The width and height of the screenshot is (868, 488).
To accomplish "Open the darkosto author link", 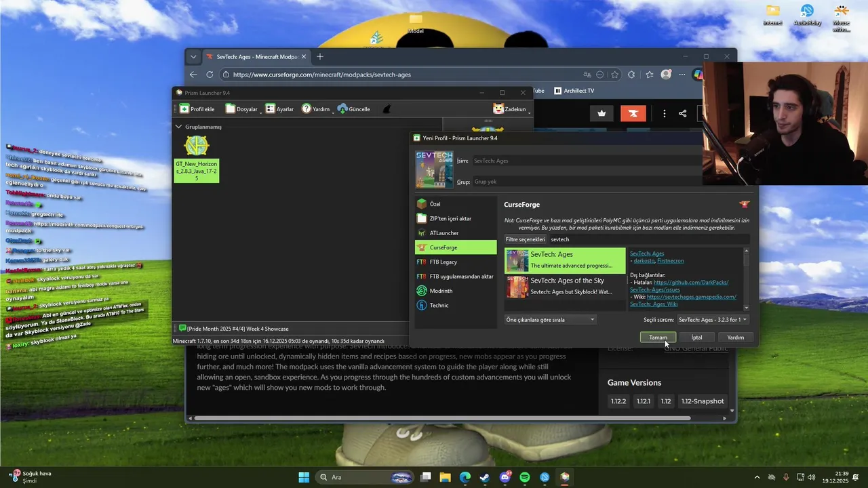I will pos(644,261).
